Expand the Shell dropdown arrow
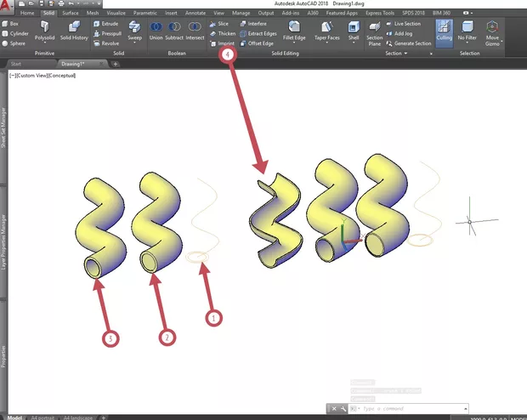This screenshot has width=527, height=420. (354, 43)
